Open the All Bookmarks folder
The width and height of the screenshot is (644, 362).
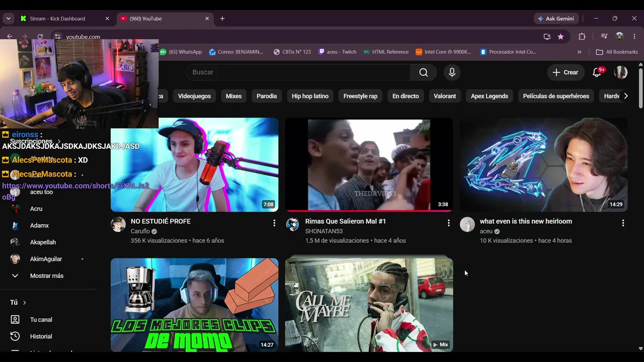[x=617, y=52]
